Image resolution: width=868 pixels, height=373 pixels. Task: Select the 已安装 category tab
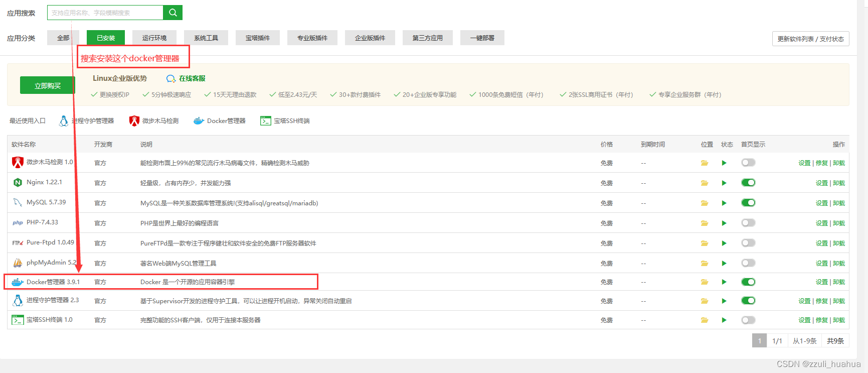tap(106, 38)
